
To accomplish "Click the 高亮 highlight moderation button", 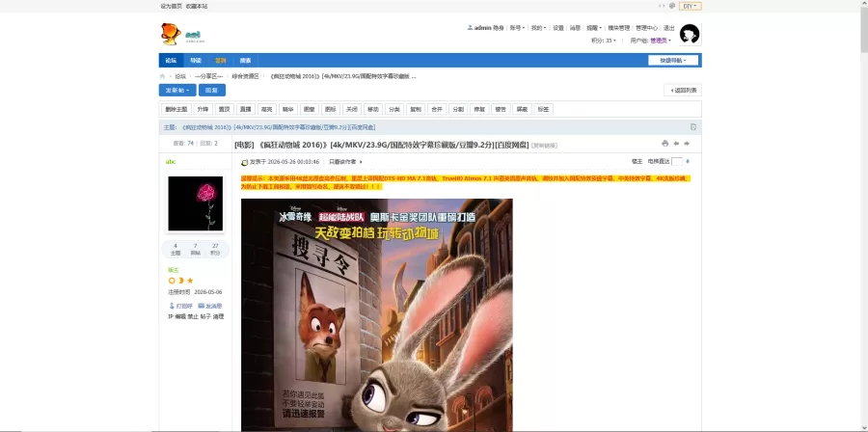I will pyautogui.click(x=266, y=110).
